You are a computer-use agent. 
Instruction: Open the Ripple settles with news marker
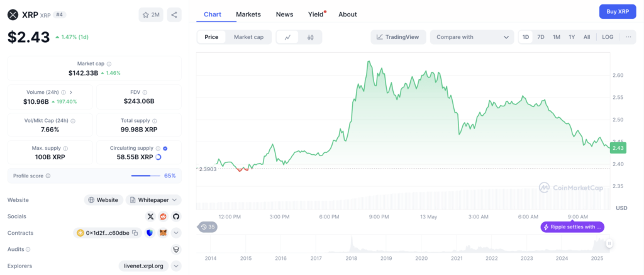[572, 227]
